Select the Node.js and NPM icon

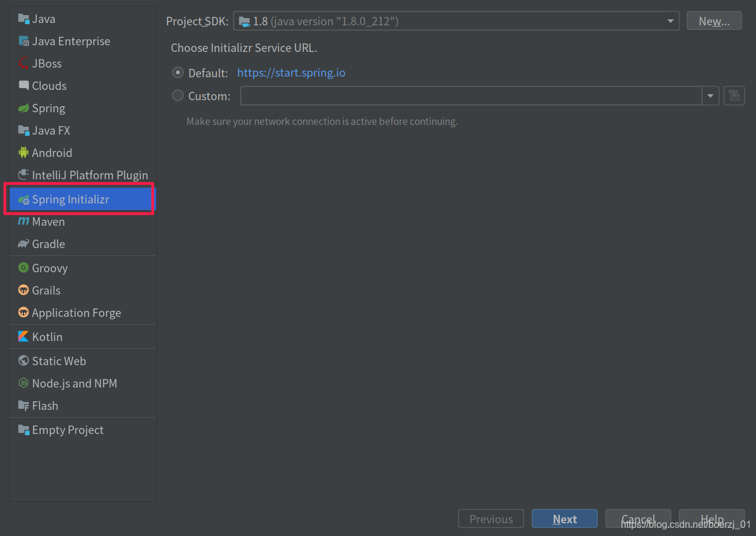[24, 383]
